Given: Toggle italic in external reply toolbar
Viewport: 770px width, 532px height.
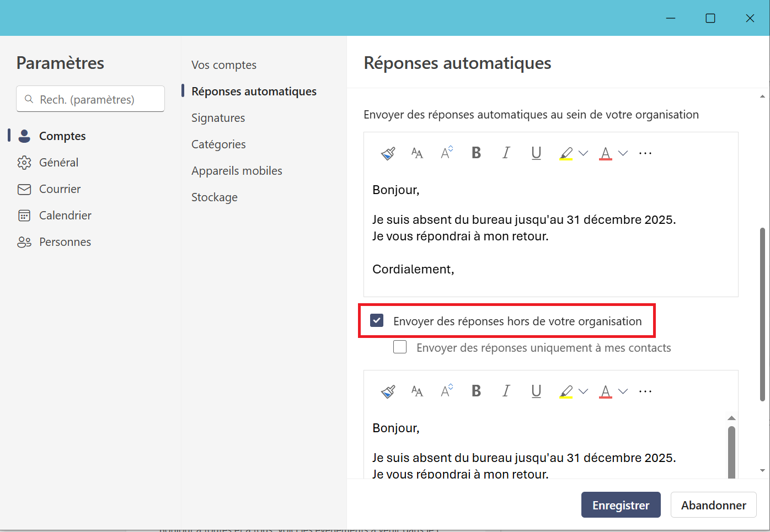Looking at the screenshot, I should pos(506,391).
